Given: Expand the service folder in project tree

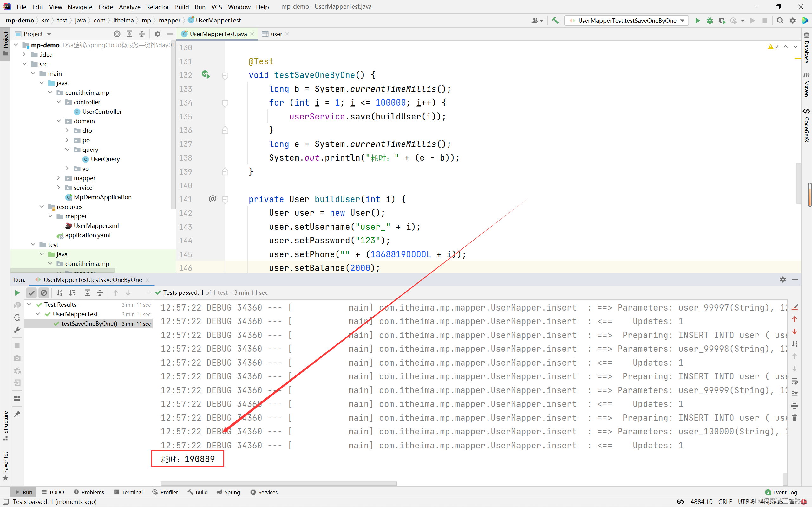Looking at the screenshot, I should (x=66, y=187).
